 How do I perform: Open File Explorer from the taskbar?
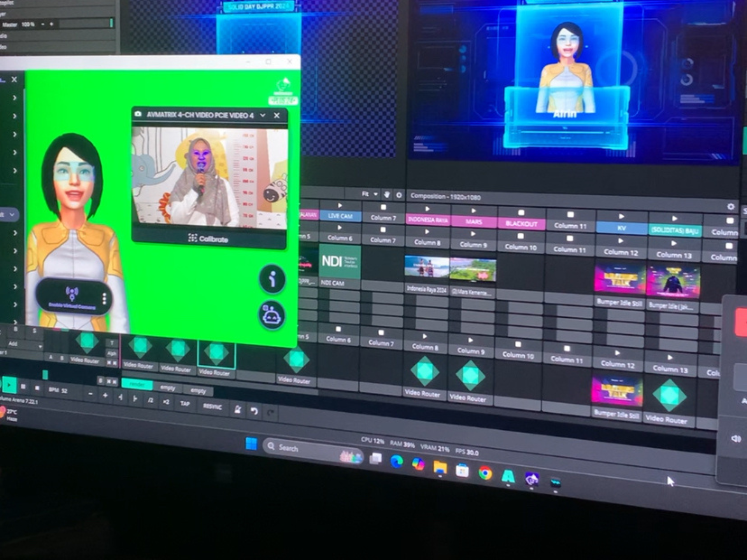440,467
